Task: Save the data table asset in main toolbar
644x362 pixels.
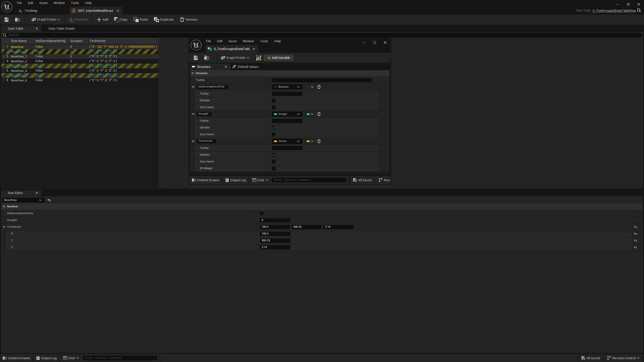Action: (6, 19)
